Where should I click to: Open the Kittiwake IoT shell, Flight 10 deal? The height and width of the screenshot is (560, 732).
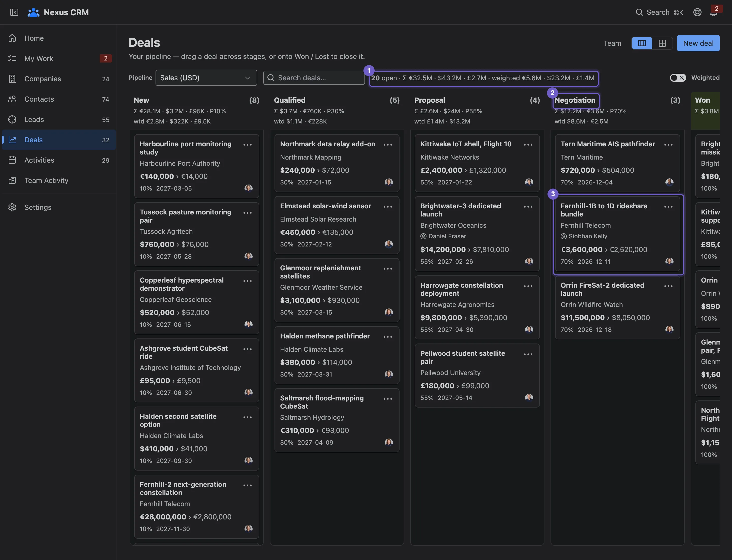(466, 144)
